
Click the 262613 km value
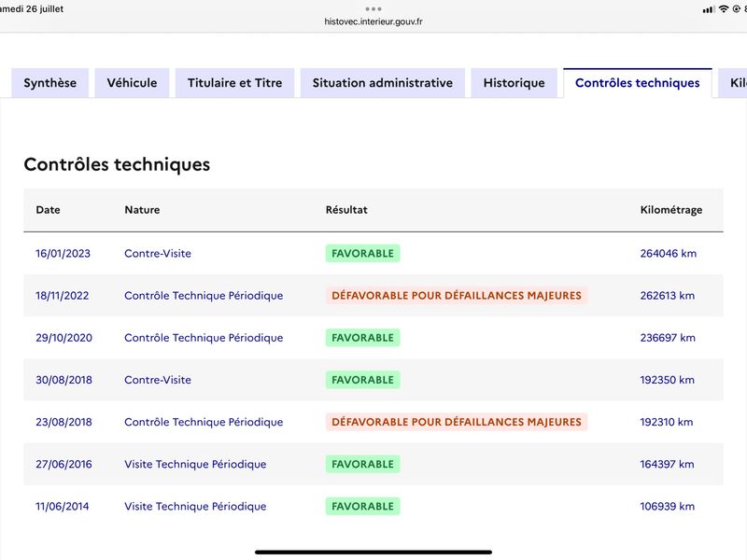[667, 296]
